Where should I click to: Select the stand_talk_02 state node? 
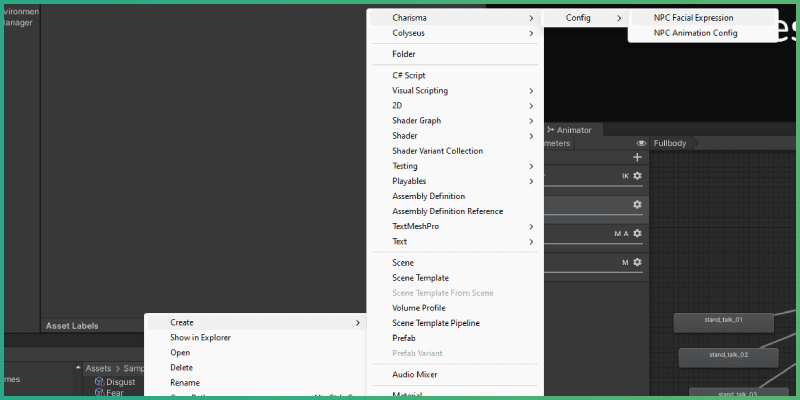tap(728, 355)
